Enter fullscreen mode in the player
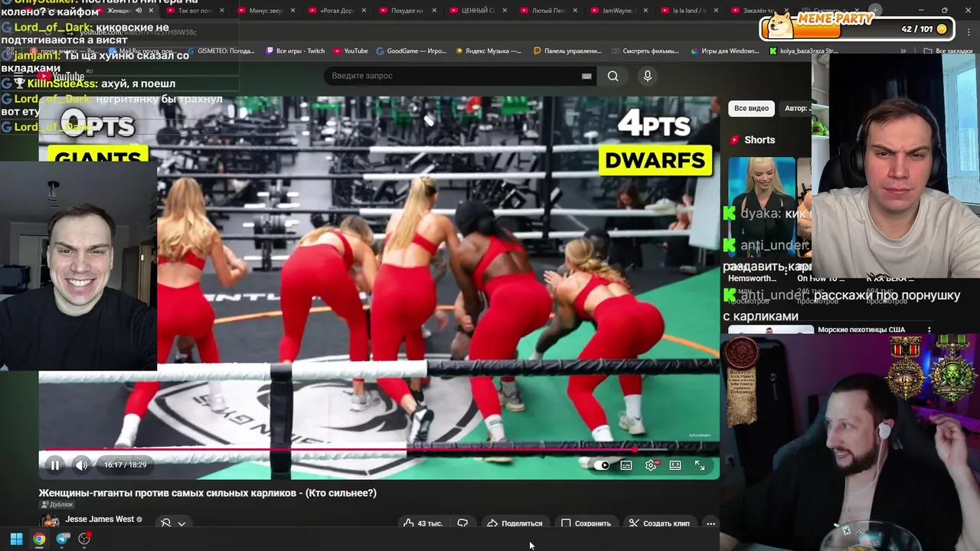This screenshot has height=551, width=980. 700,465
